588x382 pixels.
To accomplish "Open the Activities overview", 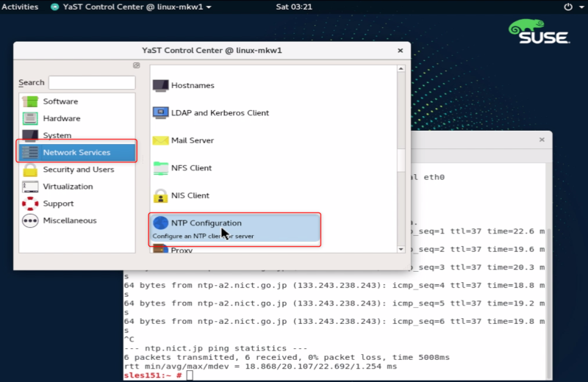I will (20, 7).
